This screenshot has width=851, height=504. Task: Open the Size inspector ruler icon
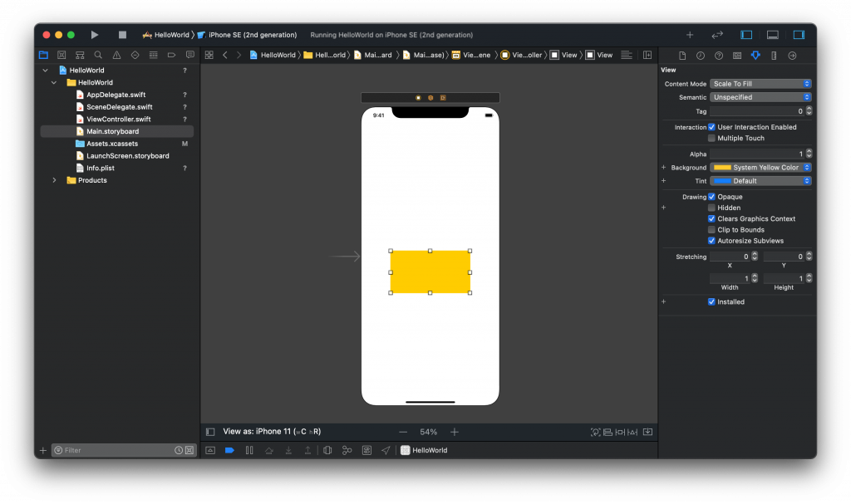click(774, 56)
